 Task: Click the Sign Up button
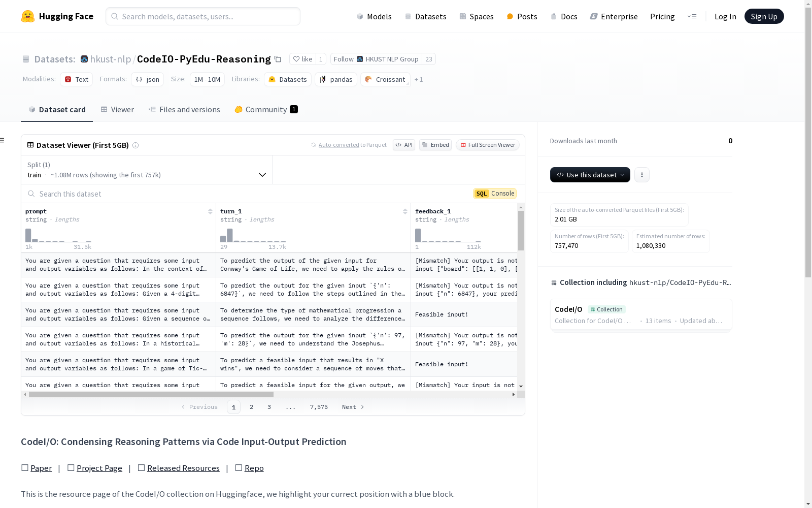(764, 16)
